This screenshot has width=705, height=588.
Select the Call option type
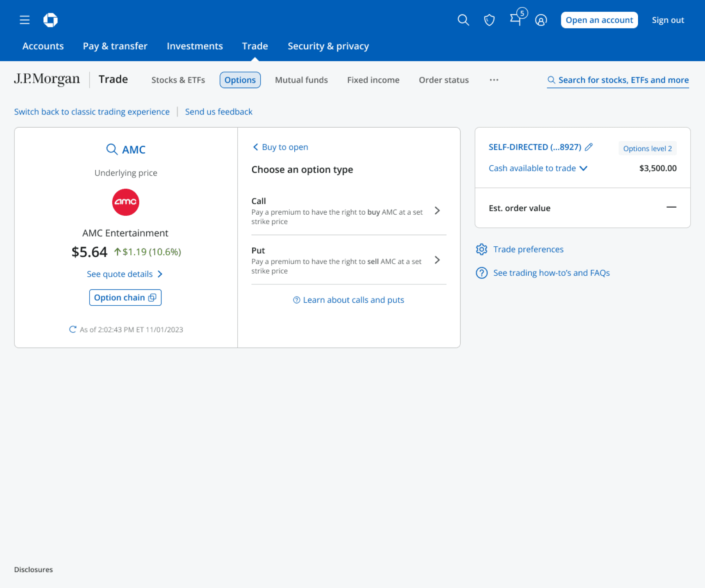coord(349,210)
